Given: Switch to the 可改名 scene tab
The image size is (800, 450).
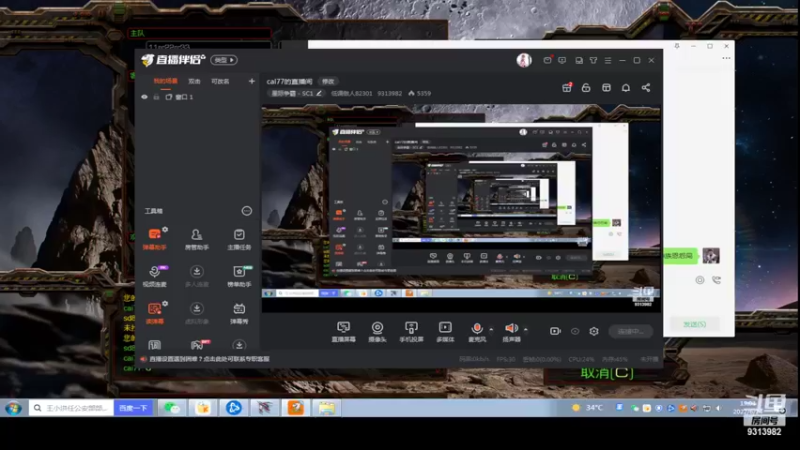Looking at the screenshot, I should (220, 81).
